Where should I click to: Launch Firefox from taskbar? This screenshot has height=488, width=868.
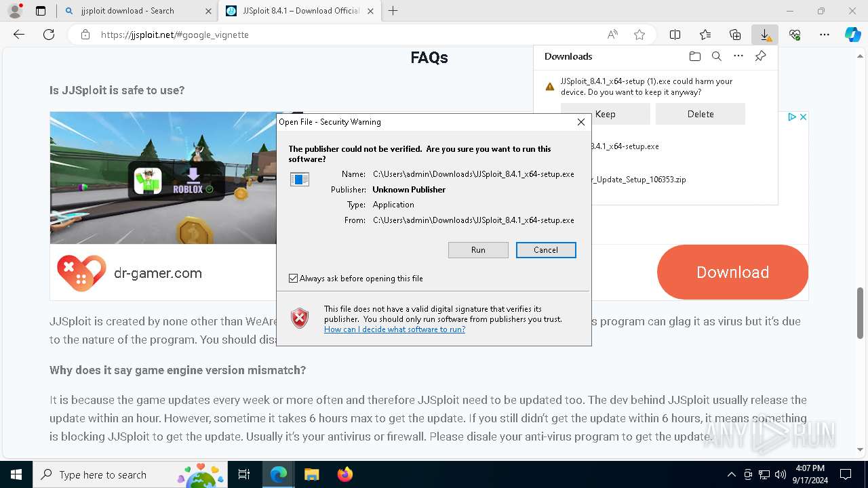pos(344,474)
